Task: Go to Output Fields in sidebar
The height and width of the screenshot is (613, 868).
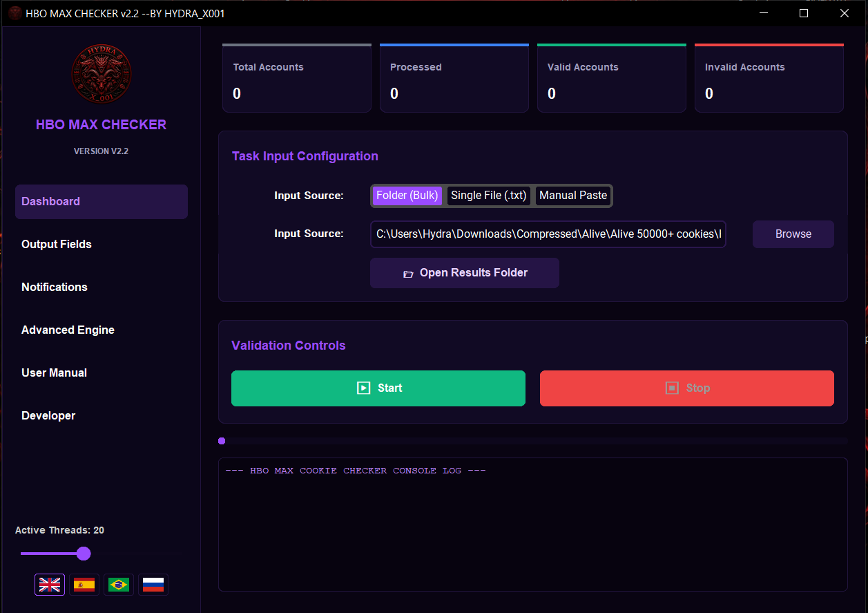Action: [x=102, y=245]
